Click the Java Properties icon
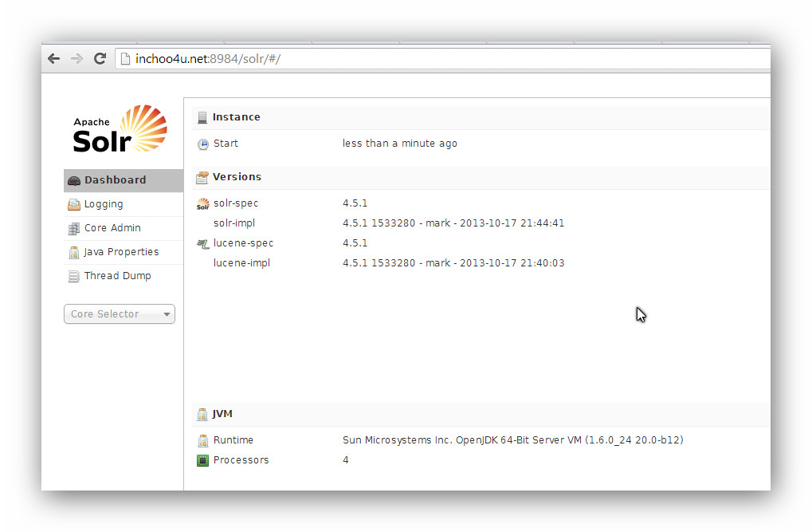This screenshot has width=812, height=532. pyautogui.click(x=74, y=253)
